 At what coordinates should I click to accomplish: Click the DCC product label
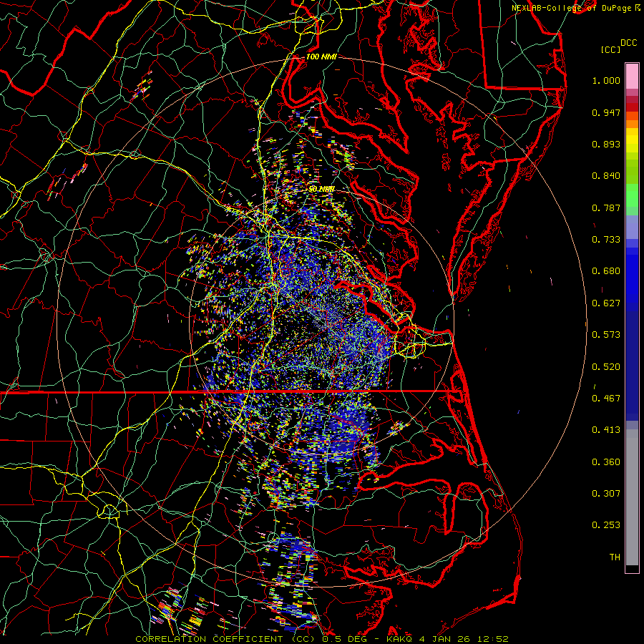tap(628, 43)
